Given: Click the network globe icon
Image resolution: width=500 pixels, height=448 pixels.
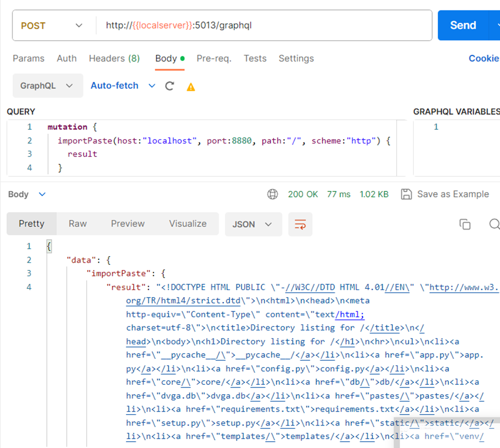Looking at the screenshot, I should [272, 194].
